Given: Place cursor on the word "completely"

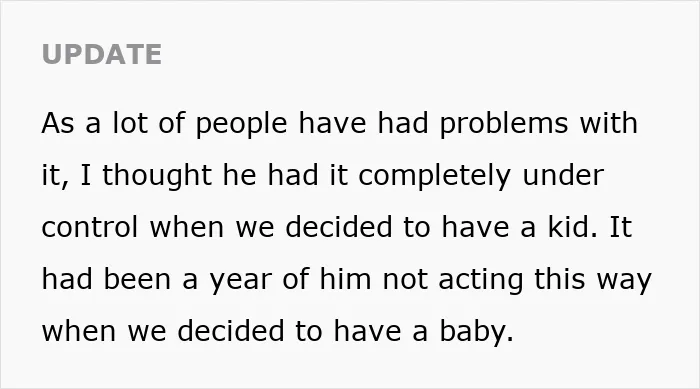Looking at the screenshot, I should pos(434,176).
